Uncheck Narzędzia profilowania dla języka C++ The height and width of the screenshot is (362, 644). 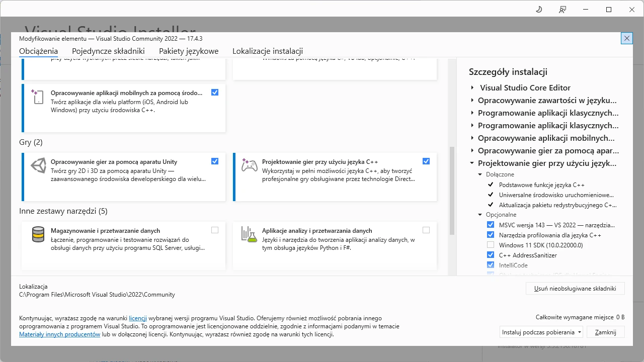point(491,235)
